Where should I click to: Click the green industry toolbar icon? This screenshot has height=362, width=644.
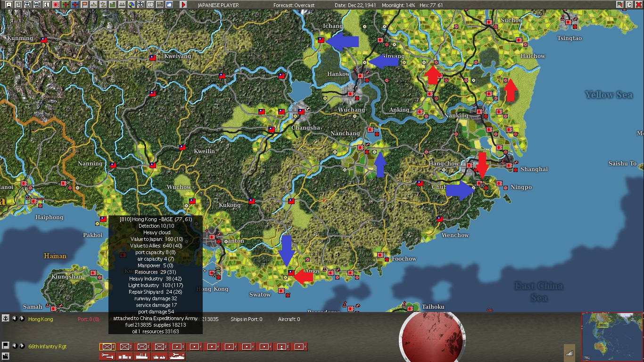point(113,5)
